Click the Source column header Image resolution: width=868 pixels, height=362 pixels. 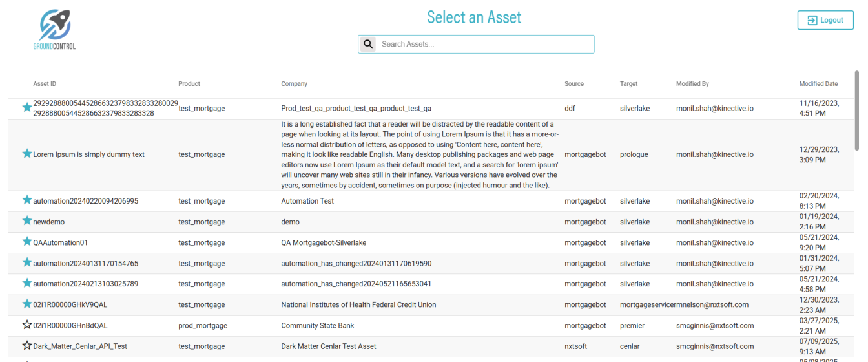coord(573,84)
